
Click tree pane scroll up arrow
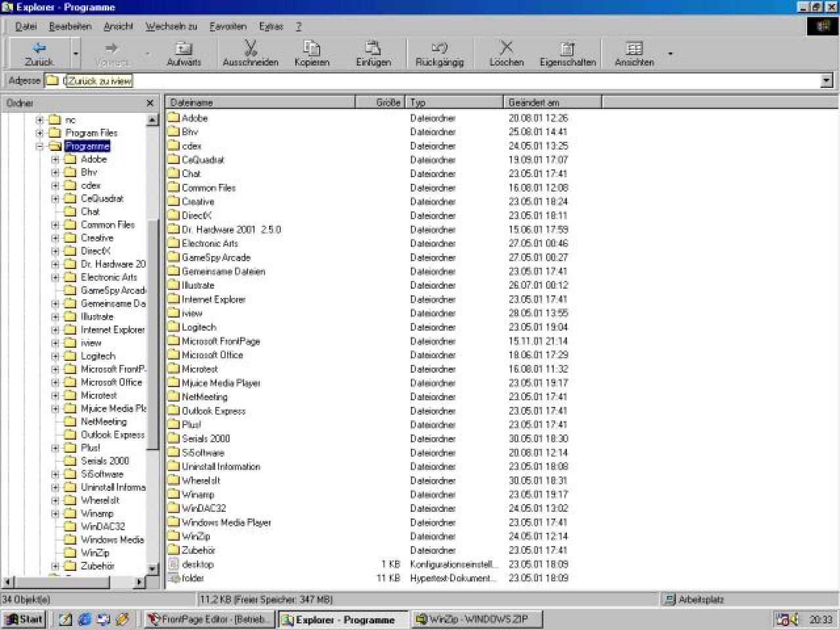point(153,120)
